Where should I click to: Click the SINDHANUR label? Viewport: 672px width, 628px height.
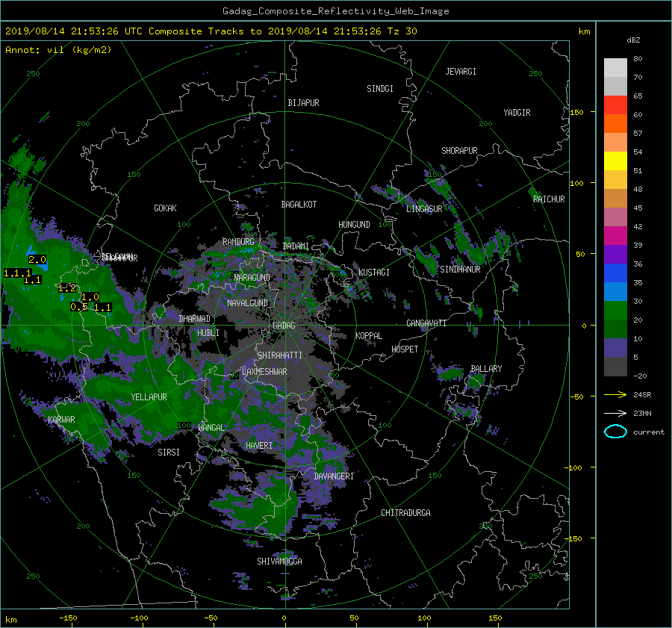(x=460, y=270)
